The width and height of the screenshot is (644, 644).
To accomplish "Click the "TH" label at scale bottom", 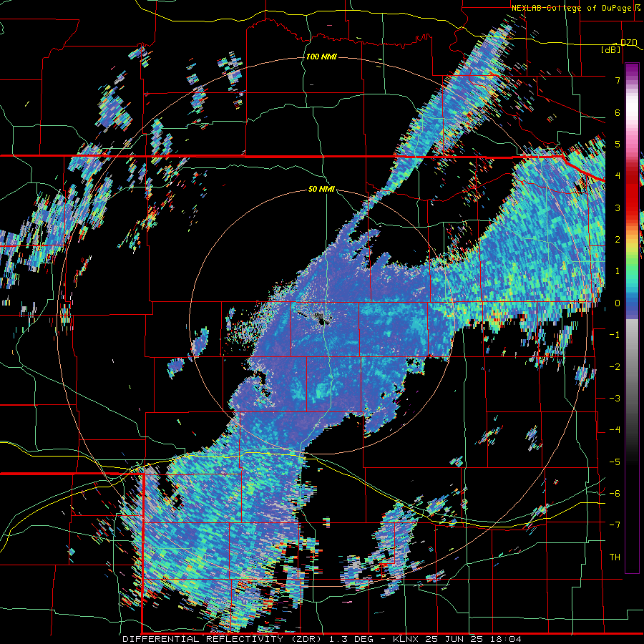I will 615,557.
